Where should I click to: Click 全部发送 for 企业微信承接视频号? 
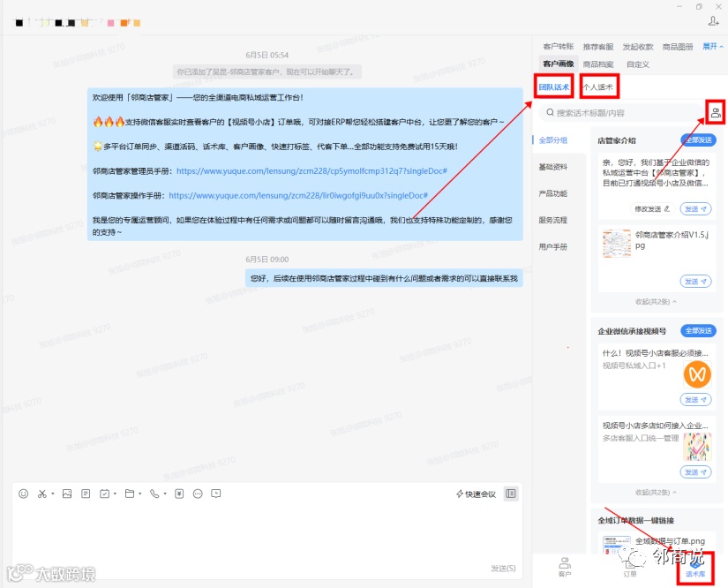[698, 331]
